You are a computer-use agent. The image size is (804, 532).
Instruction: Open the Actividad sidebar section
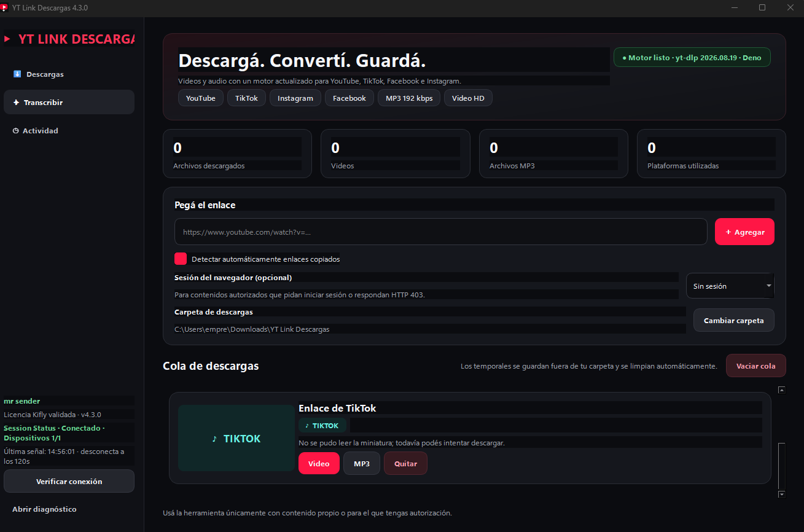69,131
